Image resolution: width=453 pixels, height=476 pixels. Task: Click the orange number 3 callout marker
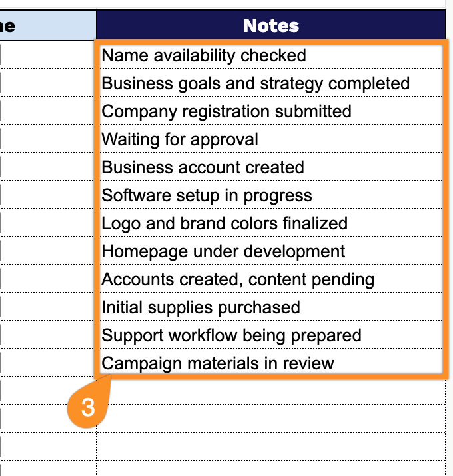pos(89,407)
